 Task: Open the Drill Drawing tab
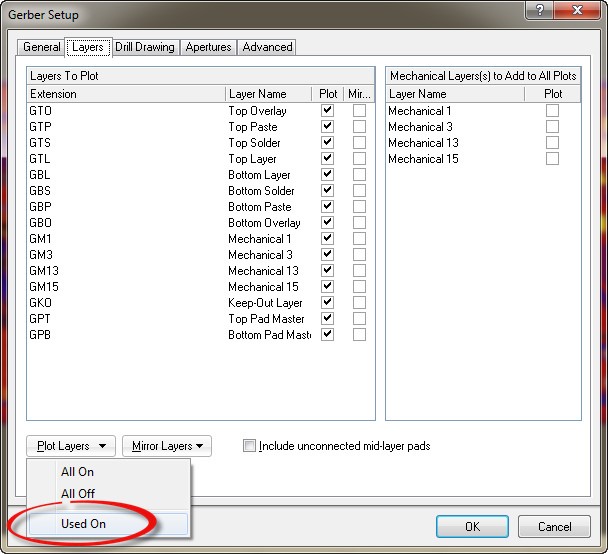pos(145,47)
